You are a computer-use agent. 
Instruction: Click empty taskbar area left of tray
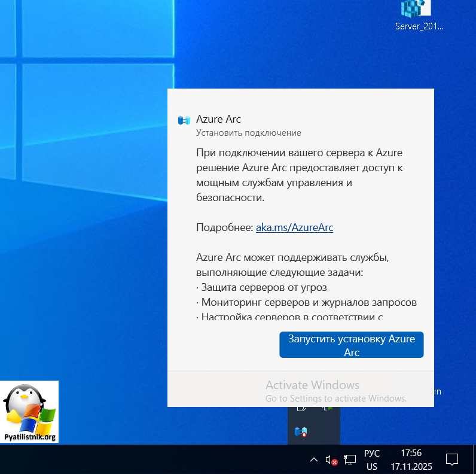(x=179, y=460)
